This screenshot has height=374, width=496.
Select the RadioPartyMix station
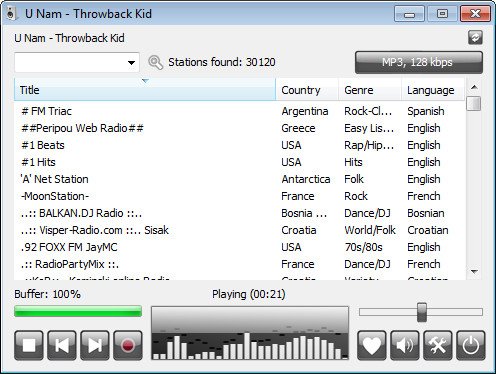coord(239,264)
